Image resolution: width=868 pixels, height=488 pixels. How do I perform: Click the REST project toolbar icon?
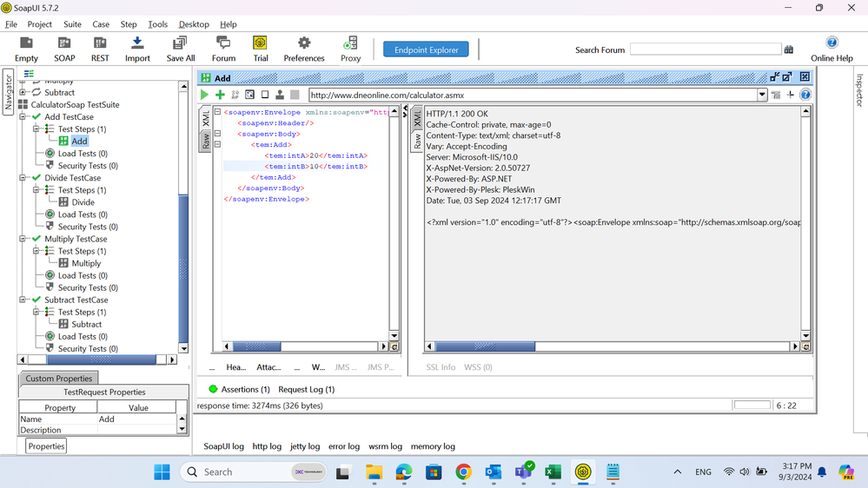(x=100, y=49)
